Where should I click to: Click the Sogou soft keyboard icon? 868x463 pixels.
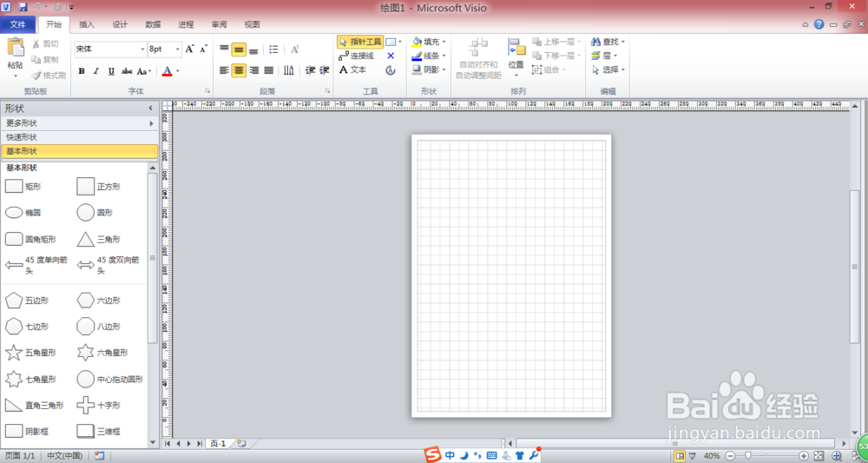491,456
